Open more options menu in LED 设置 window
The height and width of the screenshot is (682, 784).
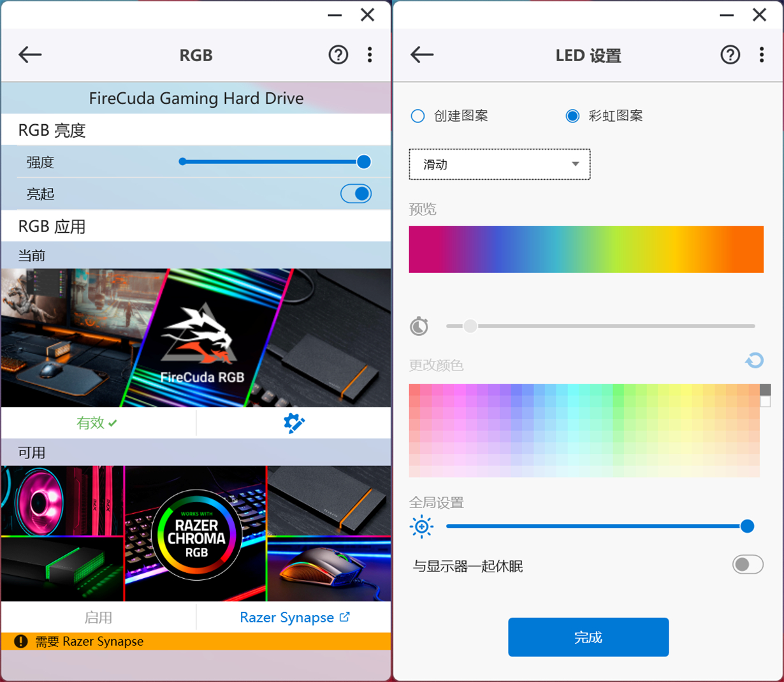point(762,55)
